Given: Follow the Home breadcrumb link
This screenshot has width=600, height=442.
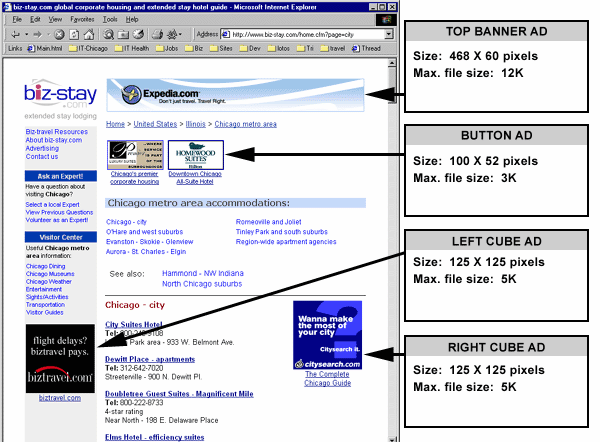Looking at the screenshot, I should pyautogui.click(x=115, y=124).
